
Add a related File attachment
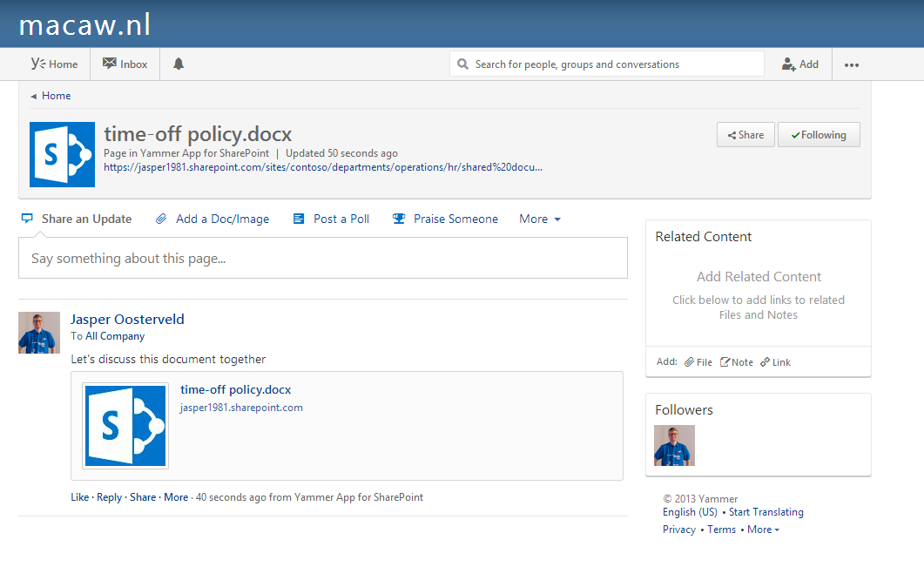pos(698,361)
